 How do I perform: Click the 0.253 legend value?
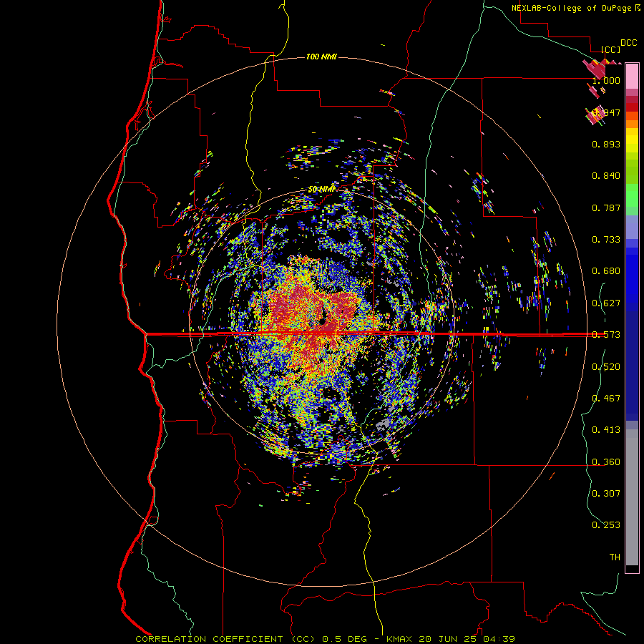click(x=606, y=525)
